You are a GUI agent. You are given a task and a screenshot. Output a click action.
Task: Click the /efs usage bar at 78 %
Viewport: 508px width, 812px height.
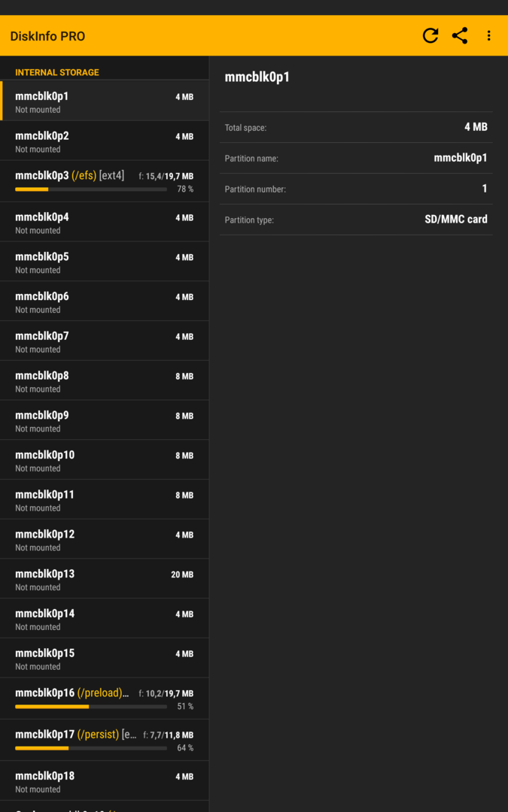(91, 189)
